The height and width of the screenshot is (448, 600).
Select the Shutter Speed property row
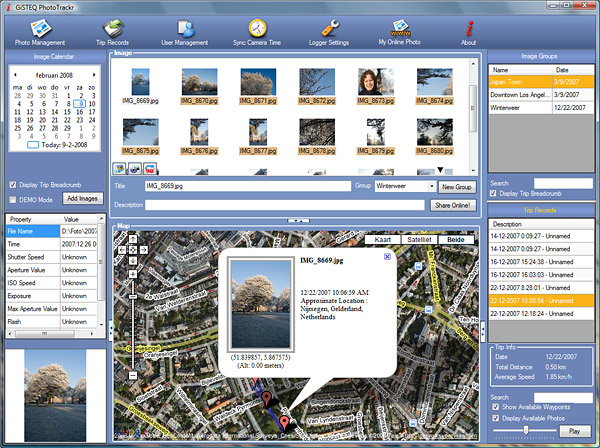[52, 257]
